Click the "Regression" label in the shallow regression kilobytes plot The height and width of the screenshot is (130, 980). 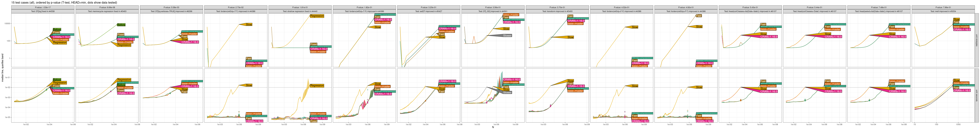coord(317,16)
